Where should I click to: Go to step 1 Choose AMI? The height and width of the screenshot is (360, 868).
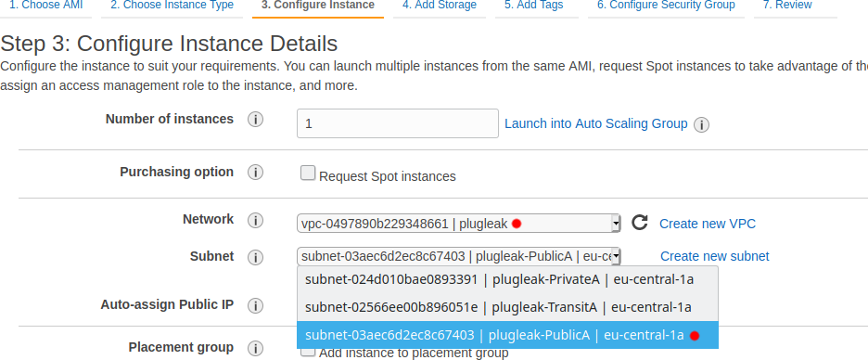click(46, 5)
